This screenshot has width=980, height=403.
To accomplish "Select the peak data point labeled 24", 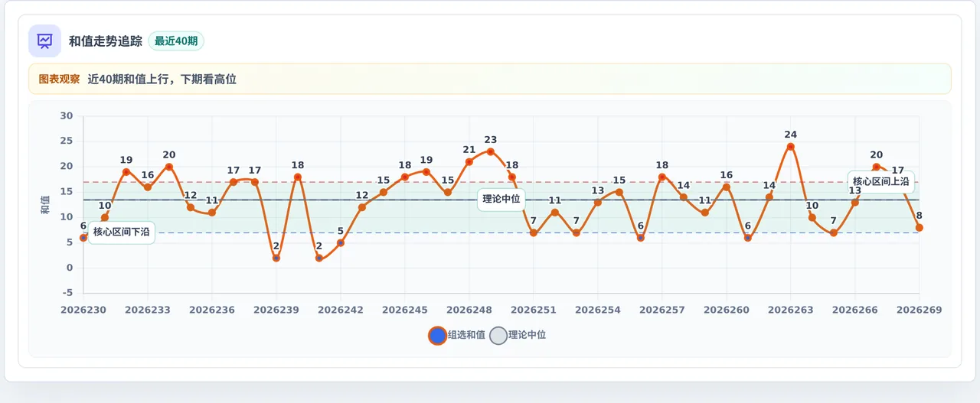I will click(791, 147).
